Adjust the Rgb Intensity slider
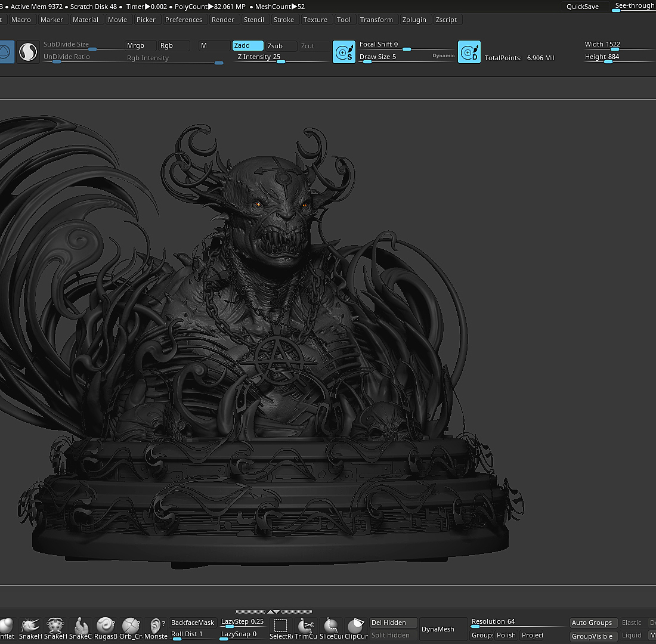656x644 pixels. [175, 59]
